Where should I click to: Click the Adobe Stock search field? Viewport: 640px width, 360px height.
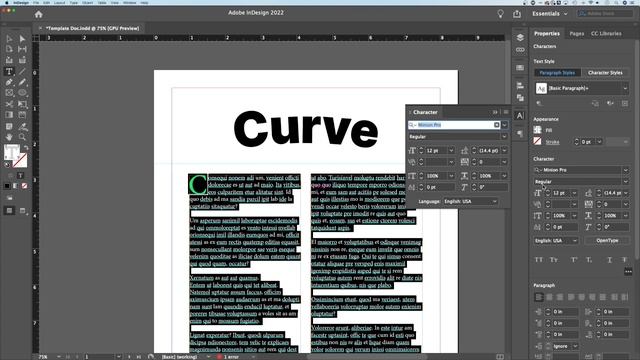605,14
